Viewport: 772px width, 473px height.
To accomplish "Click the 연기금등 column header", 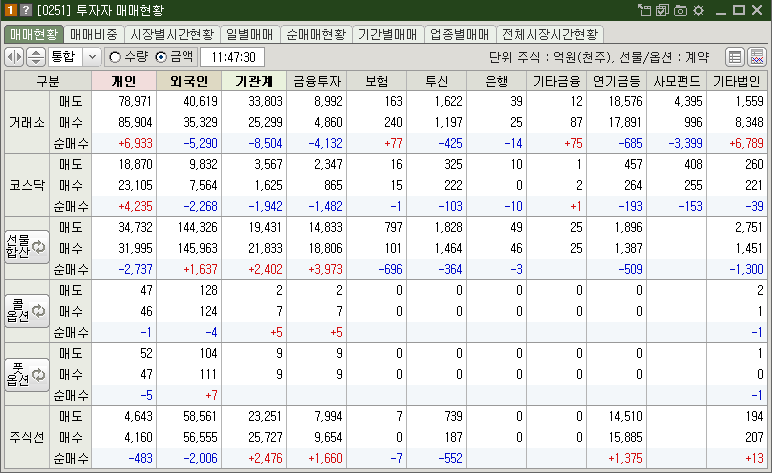I will click(x=617, y=81).
